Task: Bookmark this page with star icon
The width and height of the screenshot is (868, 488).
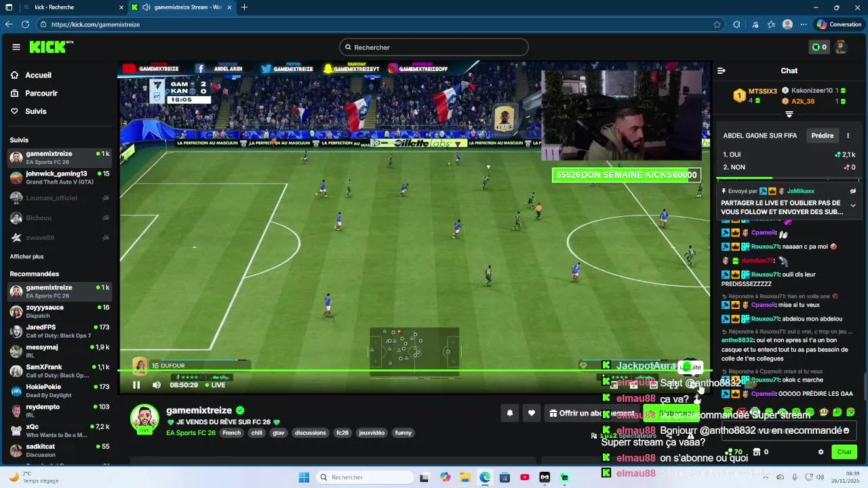Action: coord(717,24)
